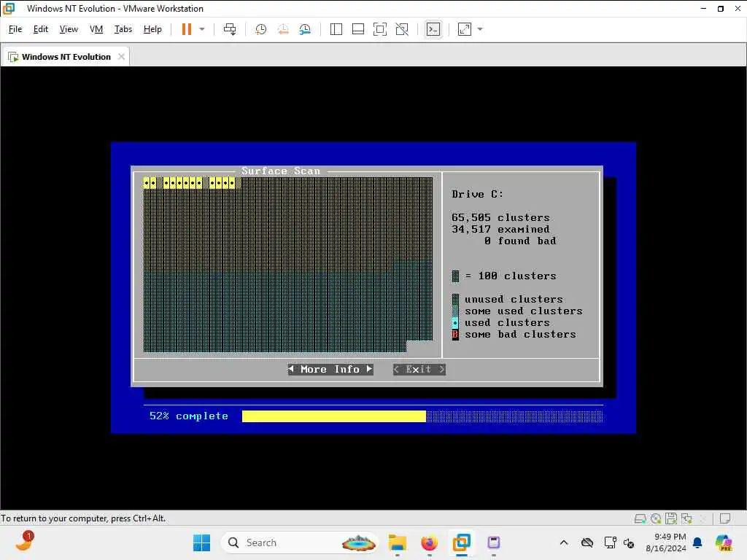This screenshot has height=560, width=747.
Task: Pause the virtual machine
Action: tap(186, 29)
